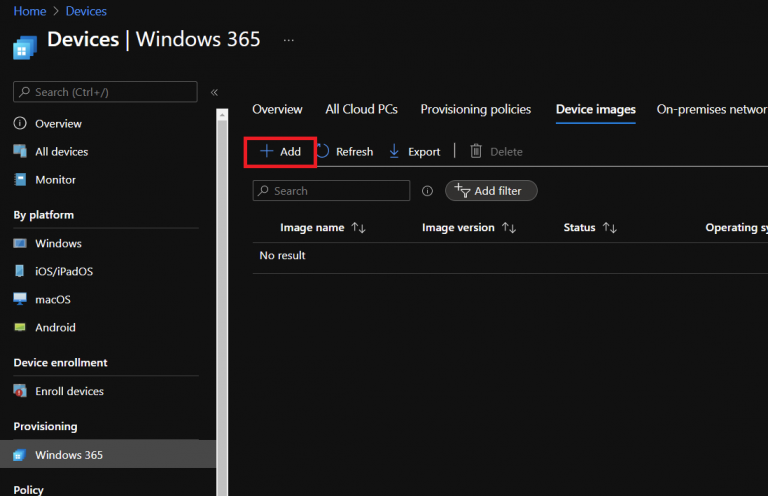Click the Refresh button in toolbar
This screenshot has width=768, height=496.
345,152
